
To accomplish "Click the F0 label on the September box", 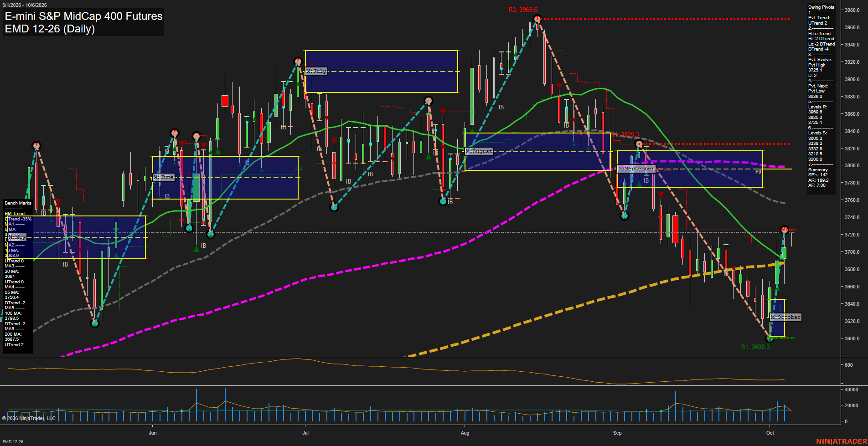I will [x=758, y=172].
